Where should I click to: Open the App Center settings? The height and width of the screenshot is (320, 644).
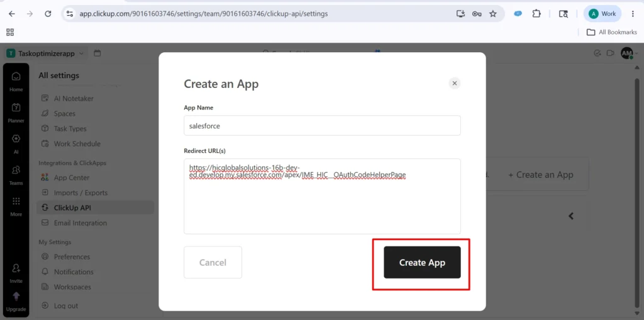click(x=96, y=177)
